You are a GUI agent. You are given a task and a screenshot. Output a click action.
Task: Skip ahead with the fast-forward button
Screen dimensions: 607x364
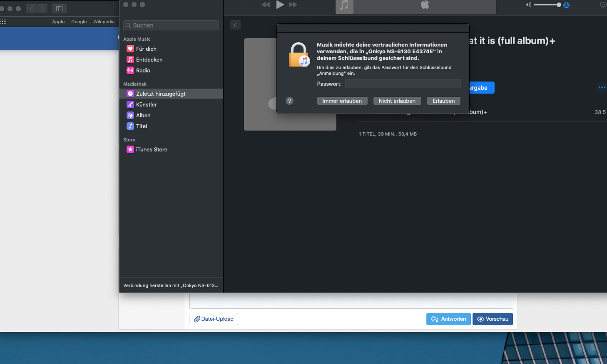point(293,5)
